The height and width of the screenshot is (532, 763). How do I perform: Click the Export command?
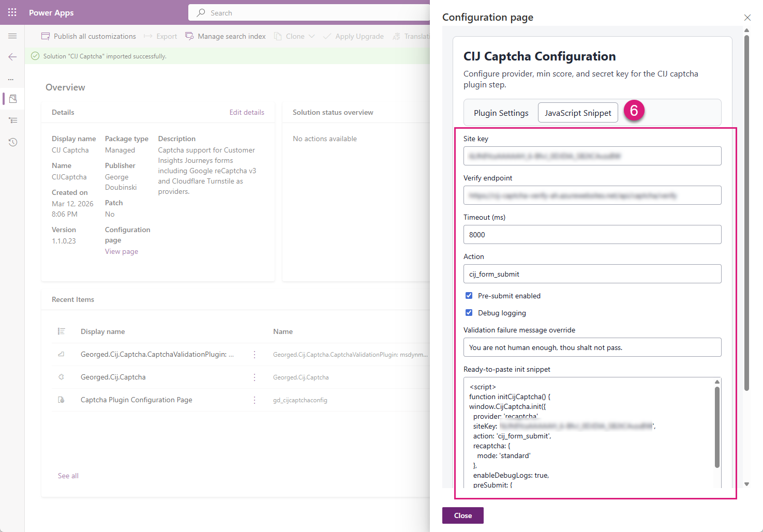click(x=160, y=36)
